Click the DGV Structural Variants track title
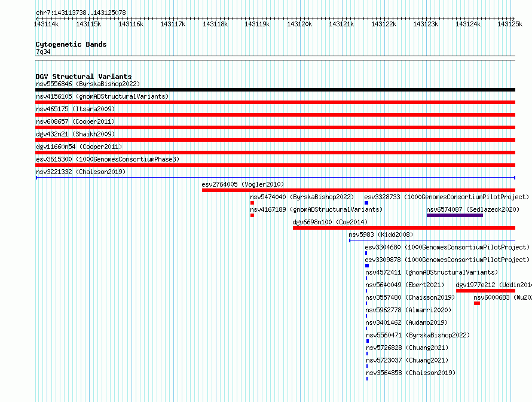The width and height of the screenshot is (532, 402). [84, 77]
